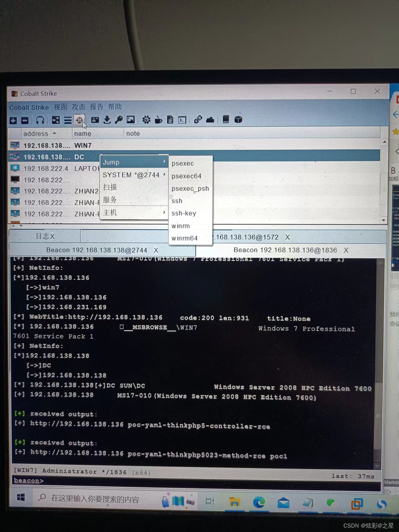
Task: Open listeners via headphones icon
Action: (x=40, y=120)
